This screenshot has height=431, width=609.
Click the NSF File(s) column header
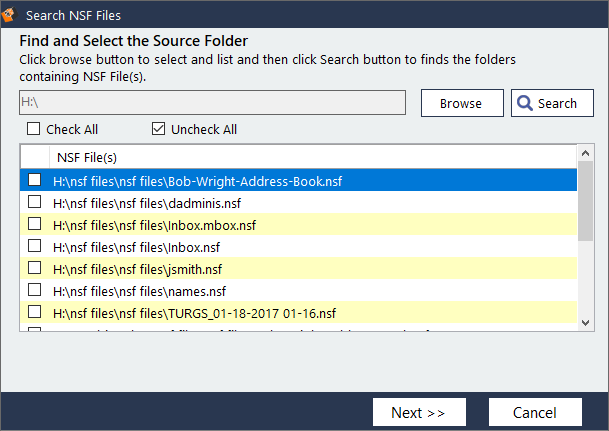[x=87, y=157]
